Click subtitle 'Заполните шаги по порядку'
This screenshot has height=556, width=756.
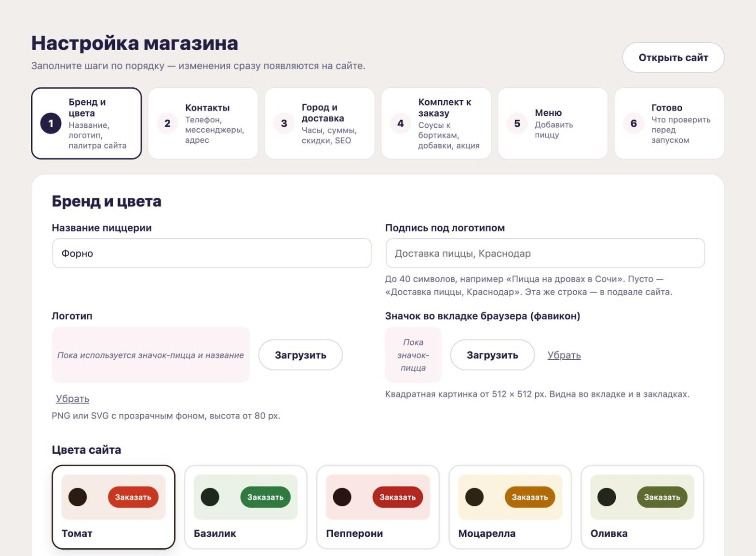coord(198,66)
